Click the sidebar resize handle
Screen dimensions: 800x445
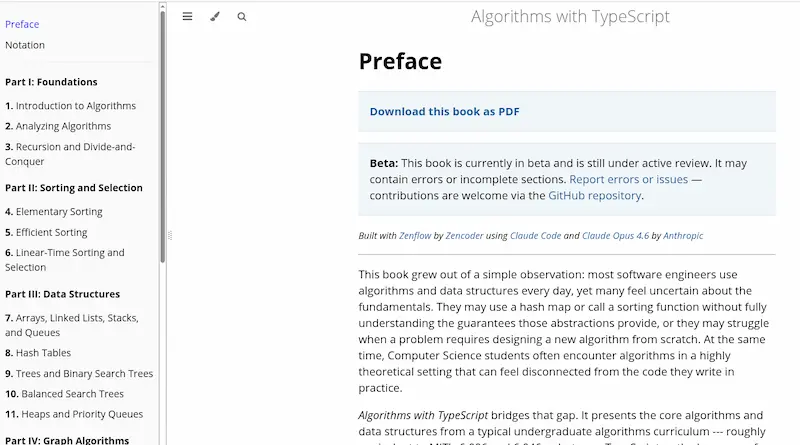(x=169, y=235)
